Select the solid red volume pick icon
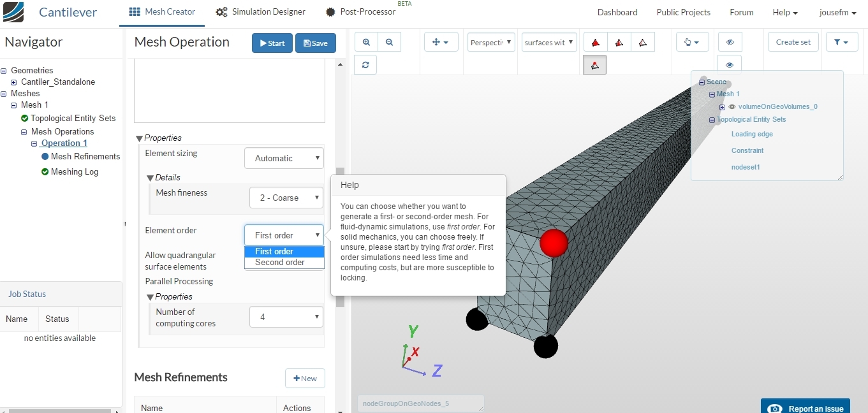Image resolution: width=868 pixels, height=413 pixels. 596,43
